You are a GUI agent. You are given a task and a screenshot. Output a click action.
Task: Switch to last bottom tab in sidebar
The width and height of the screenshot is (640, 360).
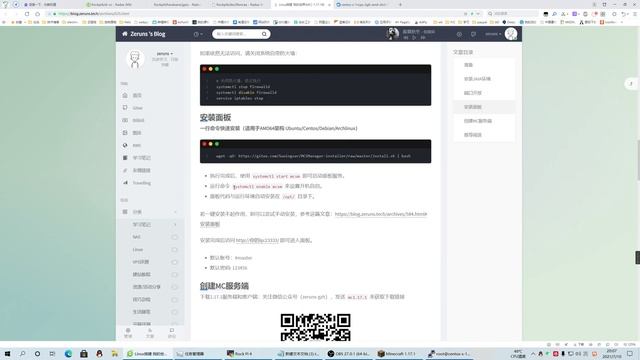[x=172, y=333]
